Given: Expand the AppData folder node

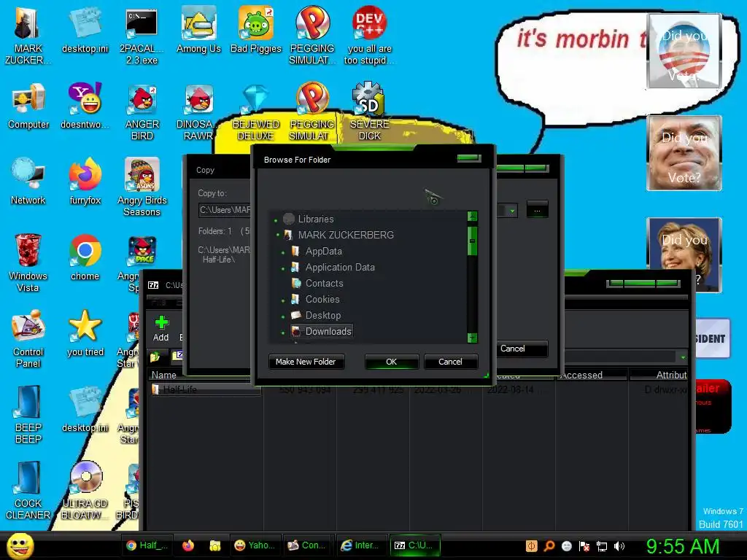Looking at the screenshot, I should [283, 252].
